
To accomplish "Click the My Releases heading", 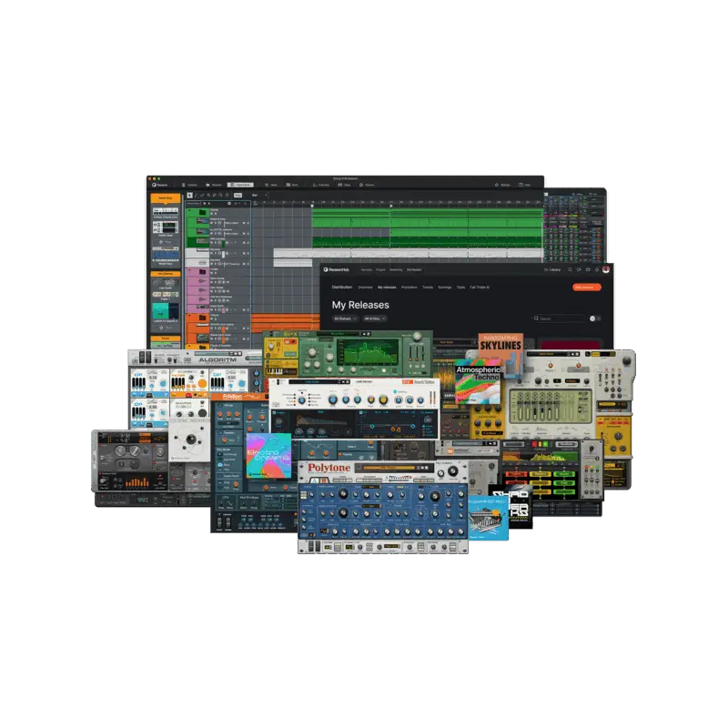I will tap(360, 305).
